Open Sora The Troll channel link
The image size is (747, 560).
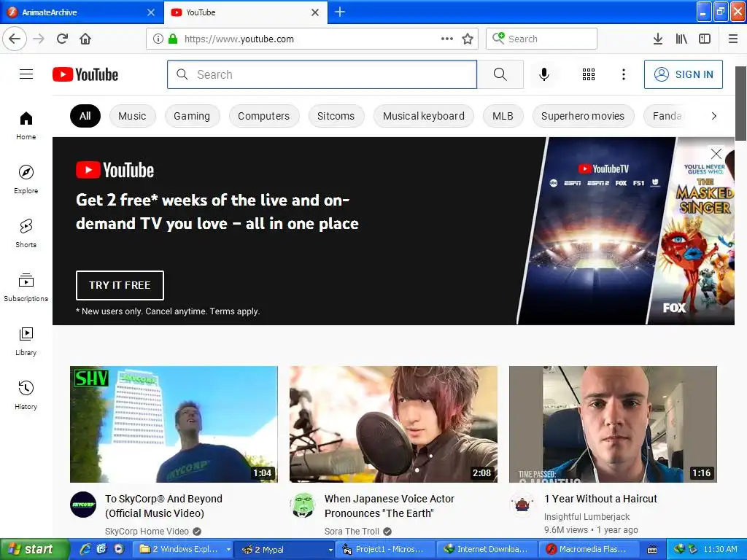click(352, 532)
